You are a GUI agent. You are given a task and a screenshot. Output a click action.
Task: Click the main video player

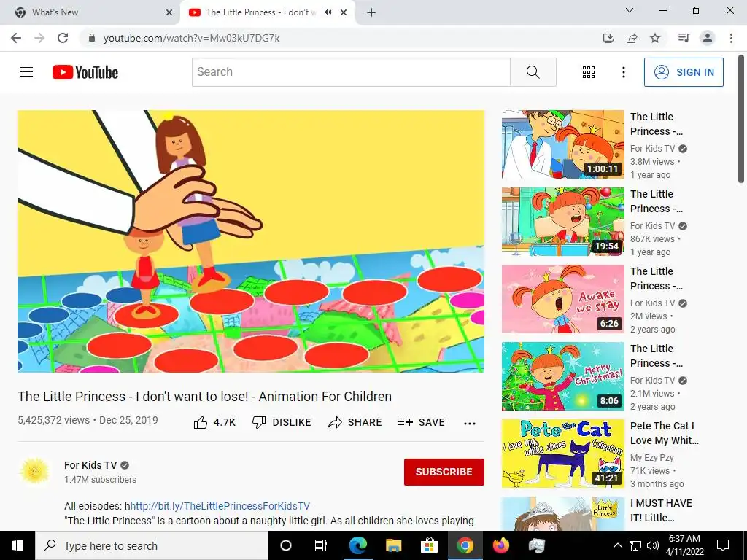click(x=251, y=241)
